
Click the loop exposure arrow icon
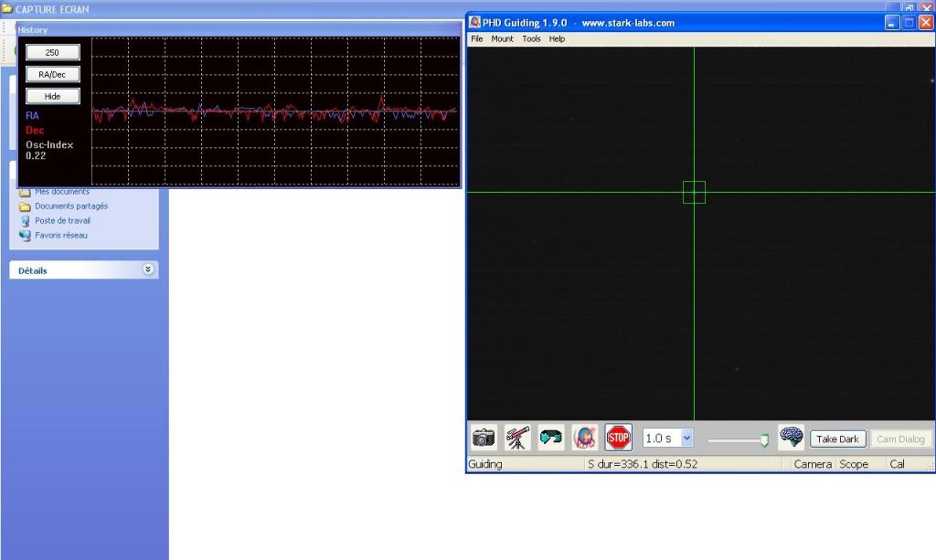(x=550, y=438)
